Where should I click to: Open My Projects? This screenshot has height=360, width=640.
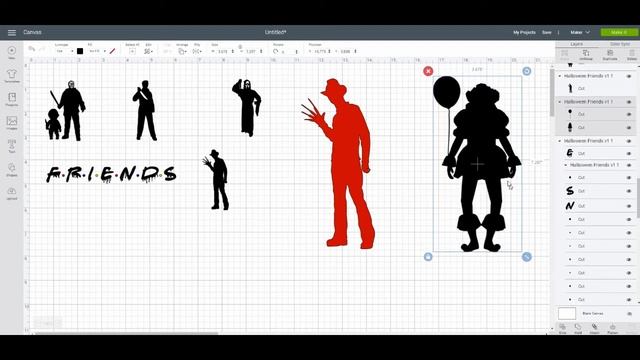pyautogui.click(x=524, y=32)
